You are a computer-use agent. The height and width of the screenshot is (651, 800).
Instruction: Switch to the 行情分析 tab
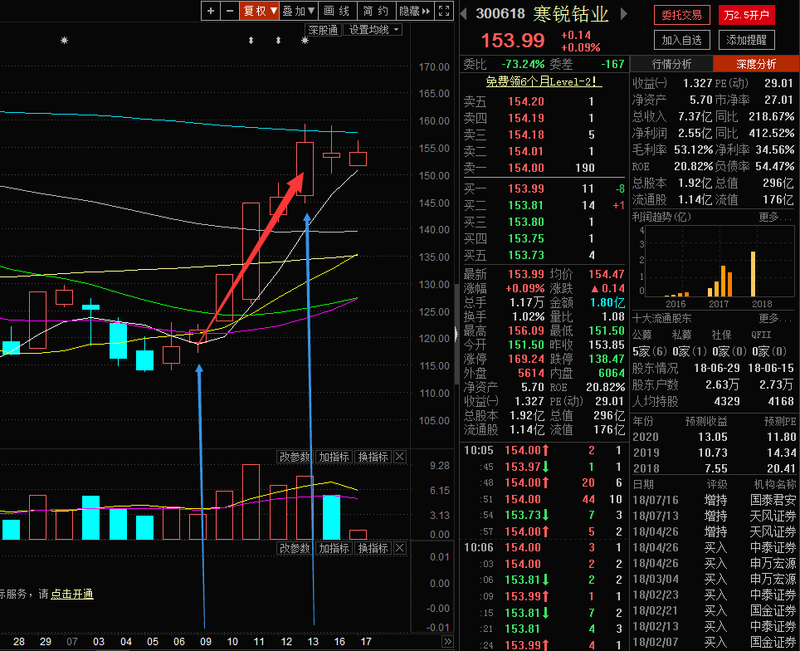point(672,64)
